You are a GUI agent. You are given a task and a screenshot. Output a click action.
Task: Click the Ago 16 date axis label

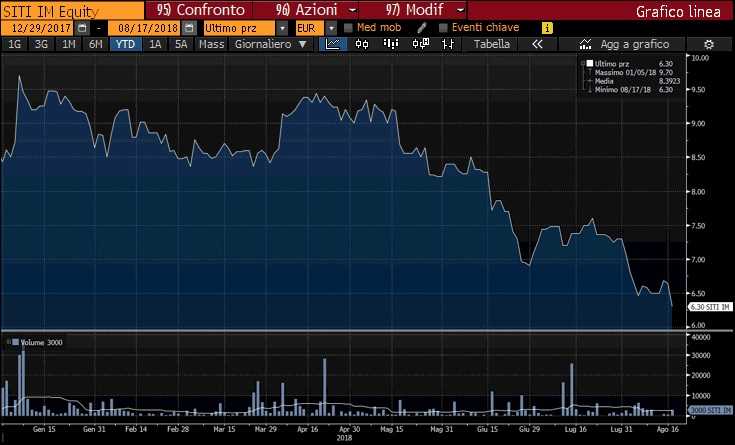[x=668, y=429]
